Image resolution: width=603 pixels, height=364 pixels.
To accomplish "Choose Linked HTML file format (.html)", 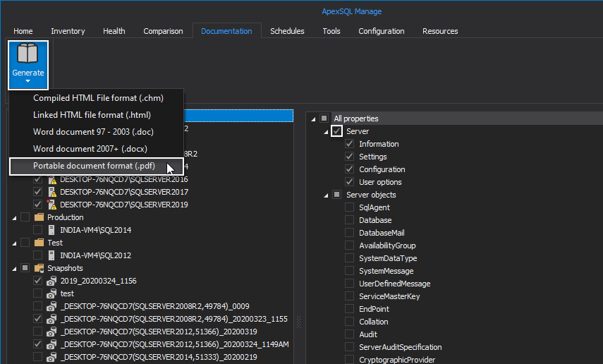I will tap(97, 115).
